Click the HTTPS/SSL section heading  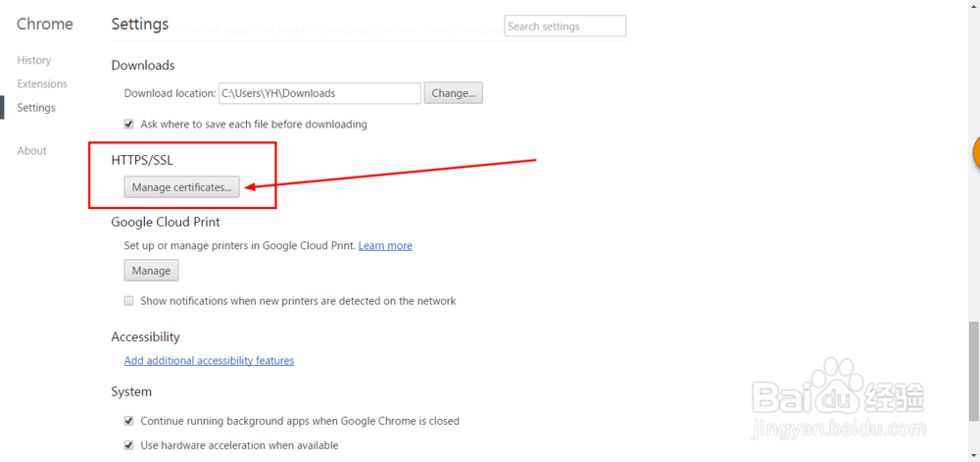142,160
